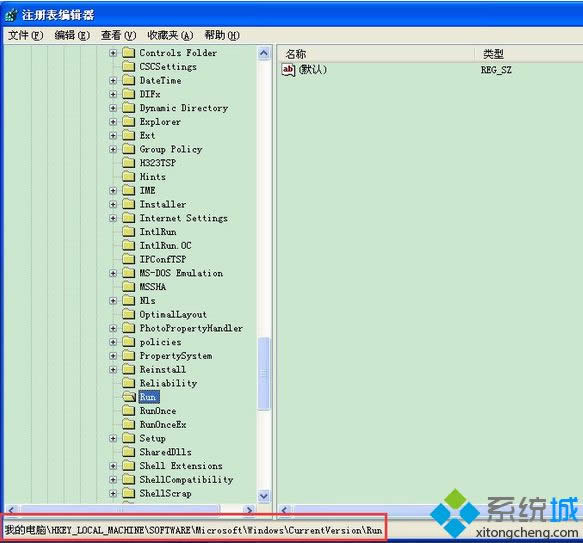This screenshot has width=583, height=543.
Task: Select the (默认) value name
Action: tap(313, 70)
